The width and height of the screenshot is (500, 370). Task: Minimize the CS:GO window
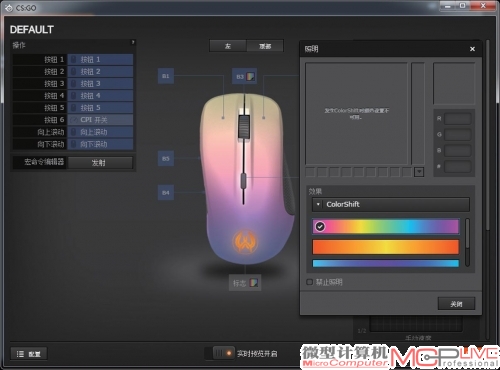(x=448, y=6)
